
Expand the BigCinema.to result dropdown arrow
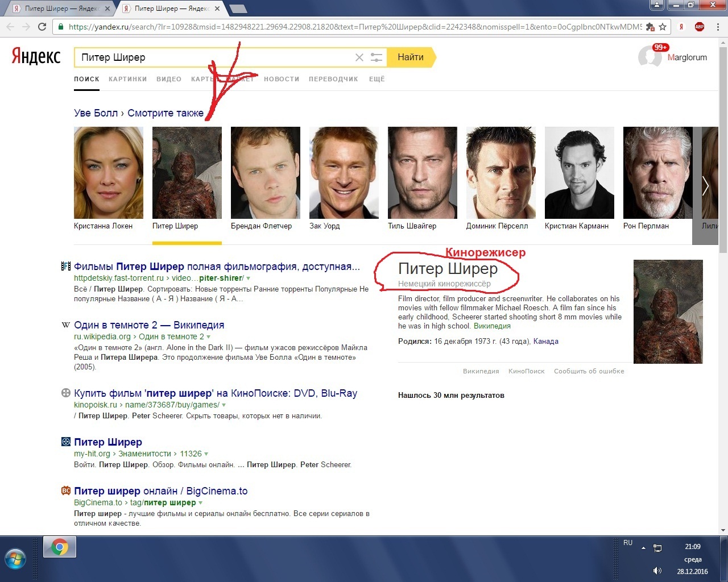[x=200, y=503]
